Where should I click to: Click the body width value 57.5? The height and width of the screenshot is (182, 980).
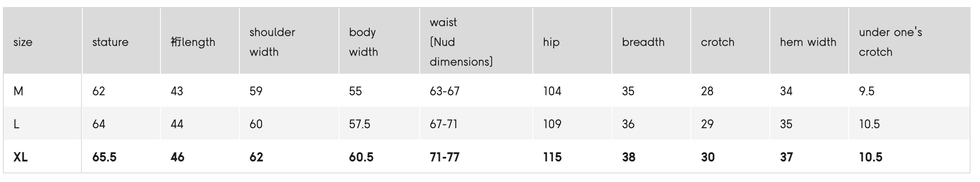[360, 124]
